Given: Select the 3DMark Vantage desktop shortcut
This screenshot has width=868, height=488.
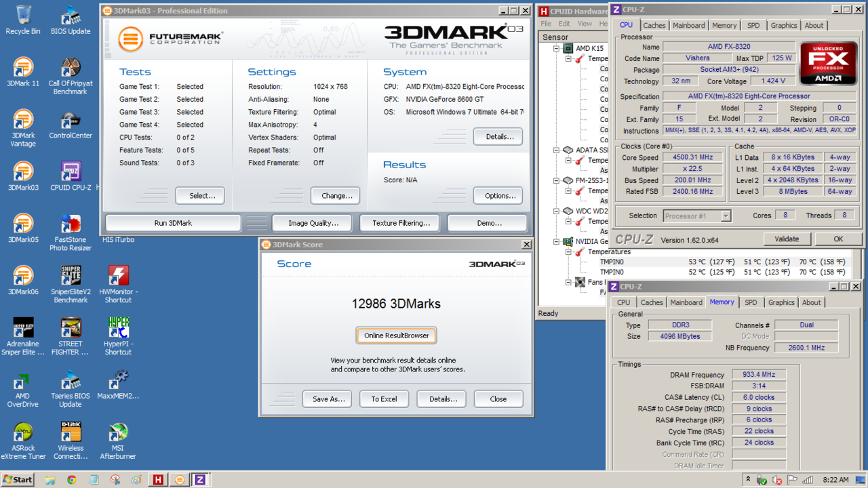Looking at the screenshot, I should (x=23, y=128).
